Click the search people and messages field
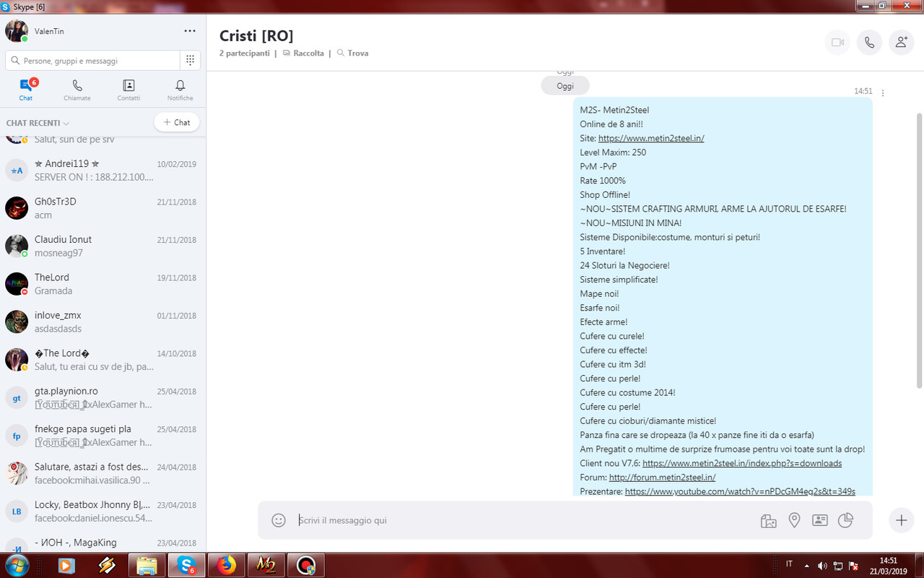The image size is (924, 578). (92, 61)
